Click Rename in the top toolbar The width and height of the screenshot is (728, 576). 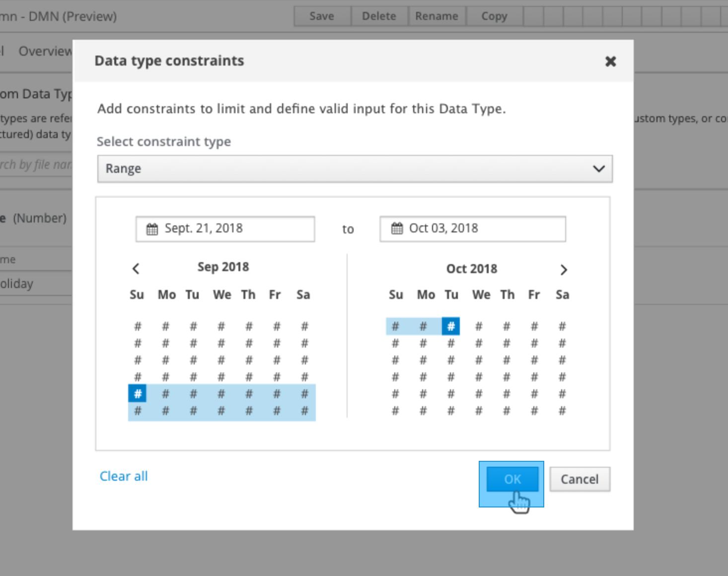pos(437,16)
